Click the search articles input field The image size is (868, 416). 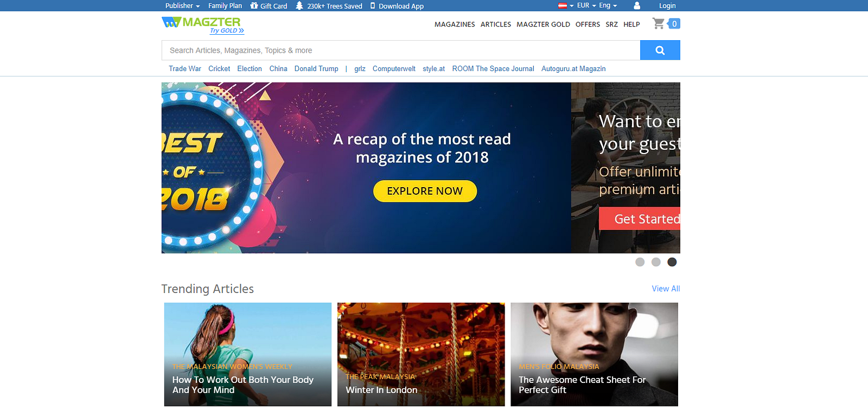[401, 50]
